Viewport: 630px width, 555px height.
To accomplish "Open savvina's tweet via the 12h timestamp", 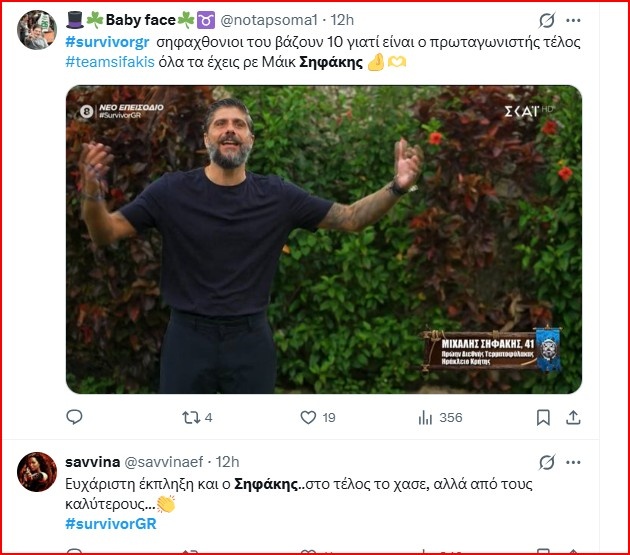I will coord(228,462).
